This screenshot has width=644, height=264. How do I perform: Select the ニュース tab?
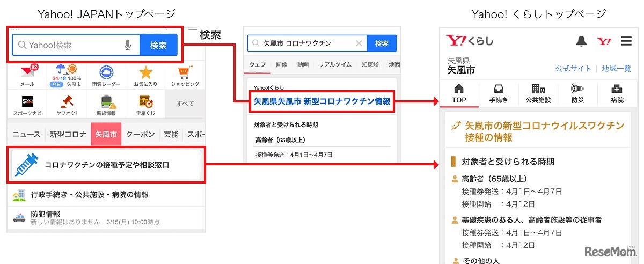click(x=26, y=134)
